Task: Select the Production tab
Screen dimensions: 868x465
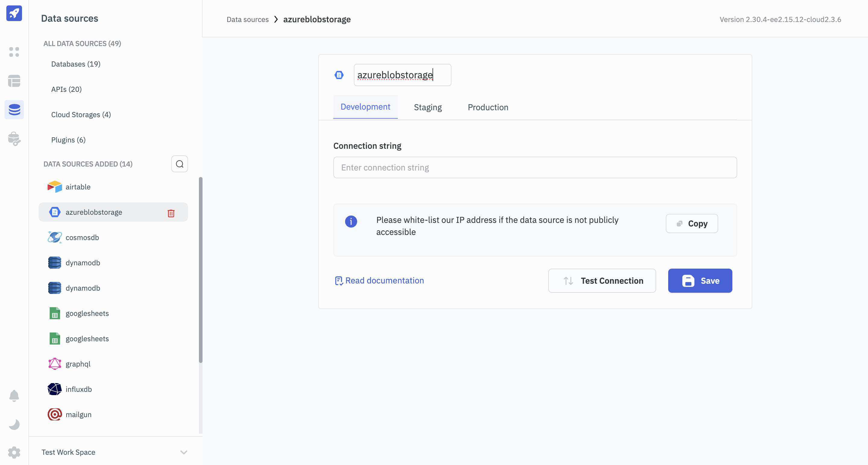Action: point(488,107)
